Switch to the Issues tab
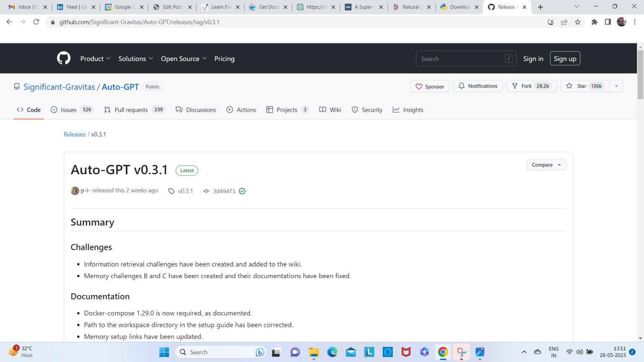Screen dimensions: 644x362 point(71,110)
